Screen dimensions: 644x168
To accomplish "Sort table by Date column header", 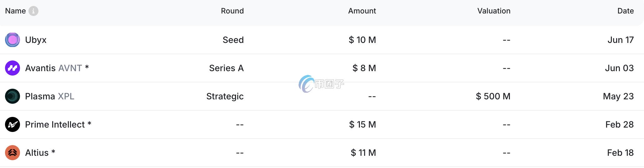I will coord(625,11).
